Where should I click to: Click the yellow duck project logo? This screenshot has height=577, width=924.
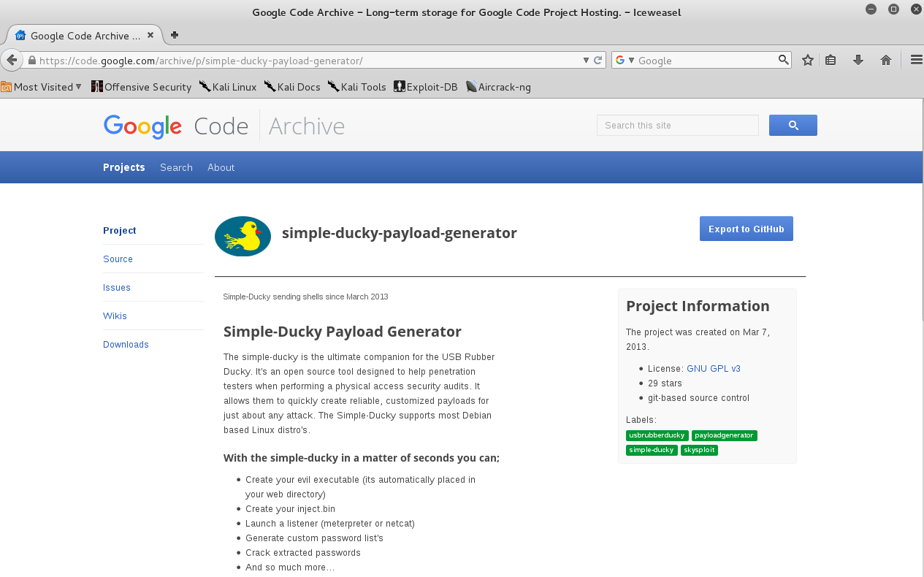coord(243,236)
